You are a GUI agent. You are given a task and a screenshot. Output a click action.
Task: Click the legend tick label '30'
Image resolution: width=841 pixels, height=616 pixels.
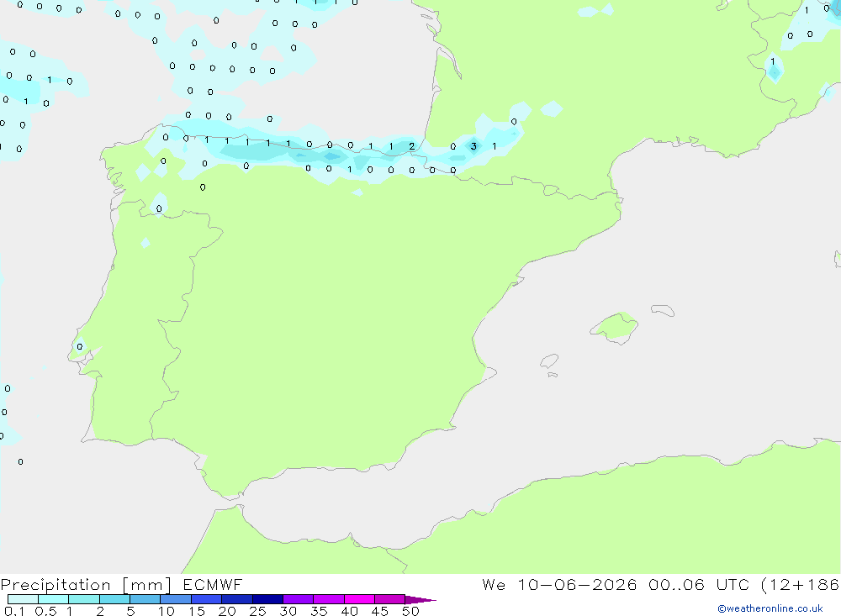pos(288,611)
